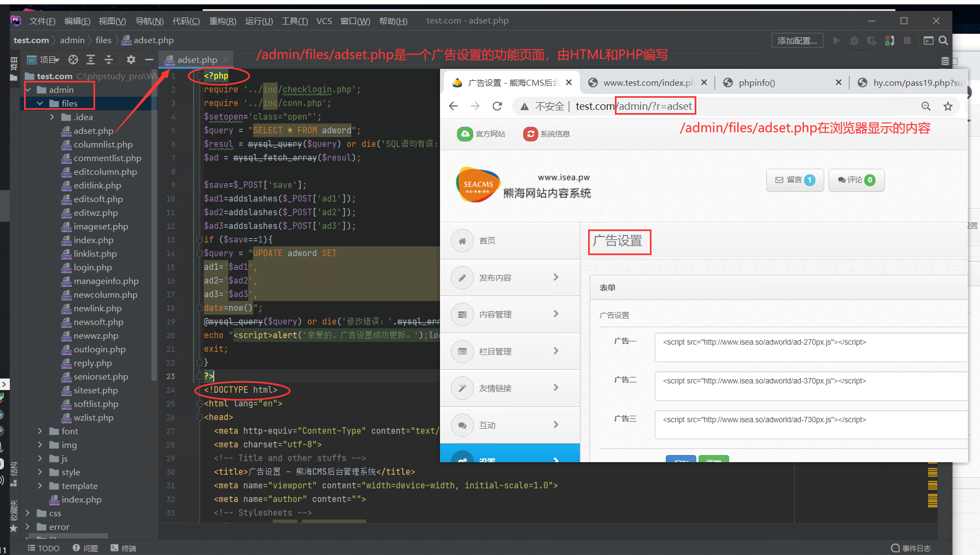This screenshot has width=980, height=555.
Task: Click the 留言 message button
Action: coord(795,180)
